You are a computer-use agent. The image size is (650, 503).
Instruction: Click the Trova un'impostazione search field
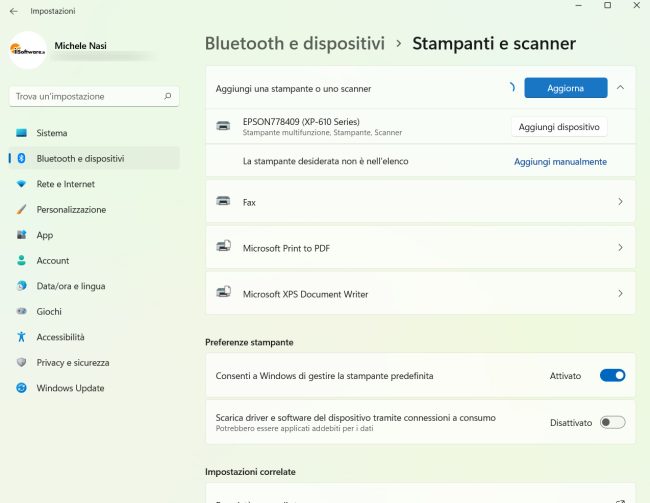click(x=94, y=96)
